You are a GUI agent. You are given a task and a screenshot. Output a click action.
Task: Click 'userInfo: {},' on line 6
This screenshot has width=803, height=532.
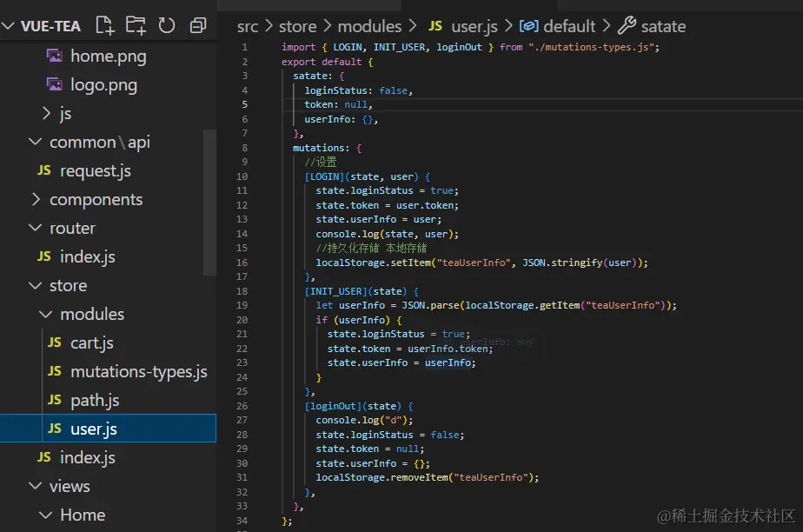coord(341,119)
